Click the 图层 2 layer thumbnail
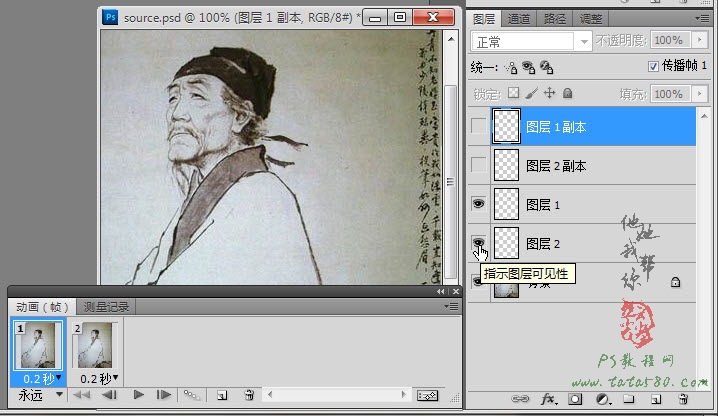This screenshot has width=718, height=416. click(x=506, y=243)
